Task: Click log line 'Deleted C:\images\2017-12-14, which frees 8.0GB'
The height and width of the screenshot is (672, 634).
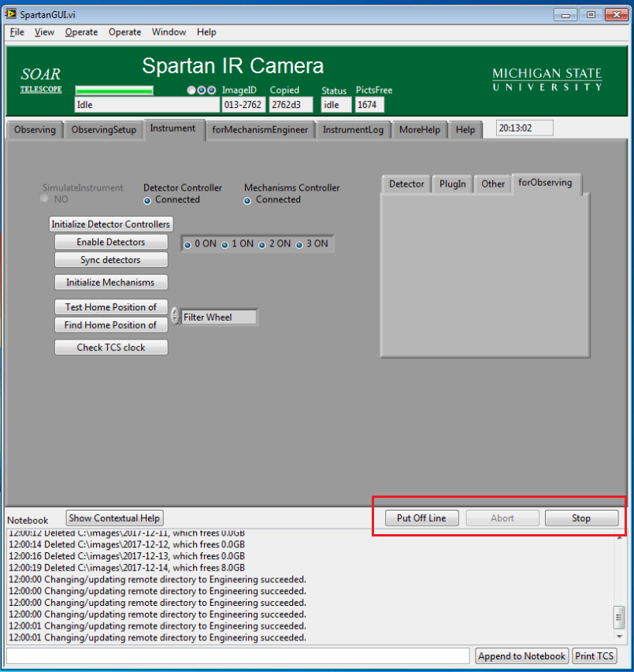Action: point(127,568)
